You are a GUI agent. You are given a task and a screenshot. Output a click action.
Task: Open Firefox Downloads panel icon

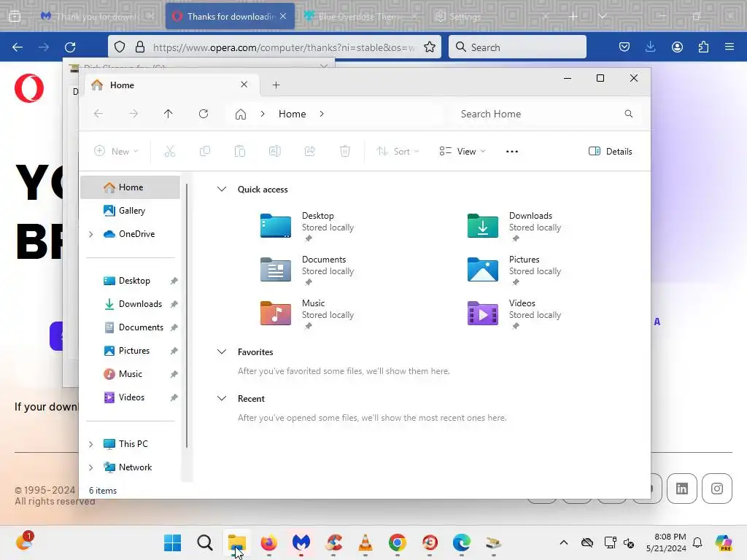click(x=650, y=47)
